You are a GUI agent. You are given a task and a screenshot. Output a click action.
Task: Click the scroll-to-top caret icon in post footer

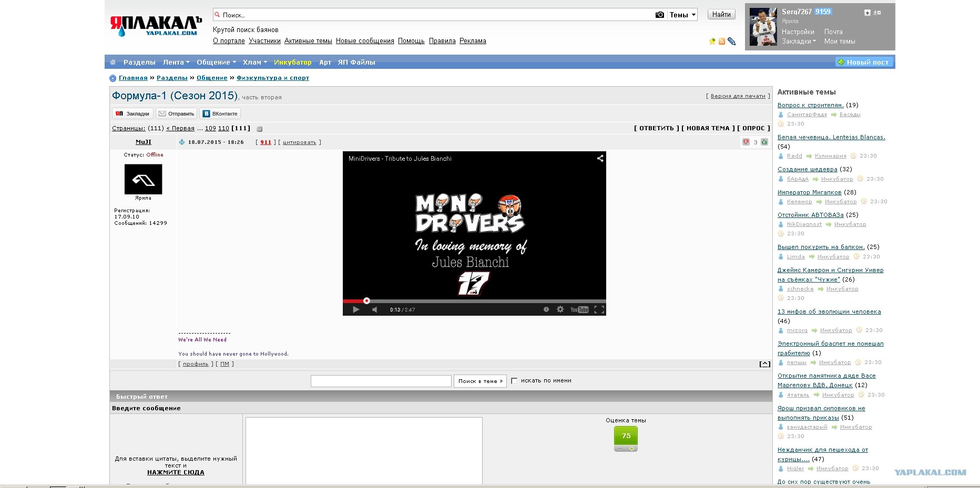pos(765,364)
